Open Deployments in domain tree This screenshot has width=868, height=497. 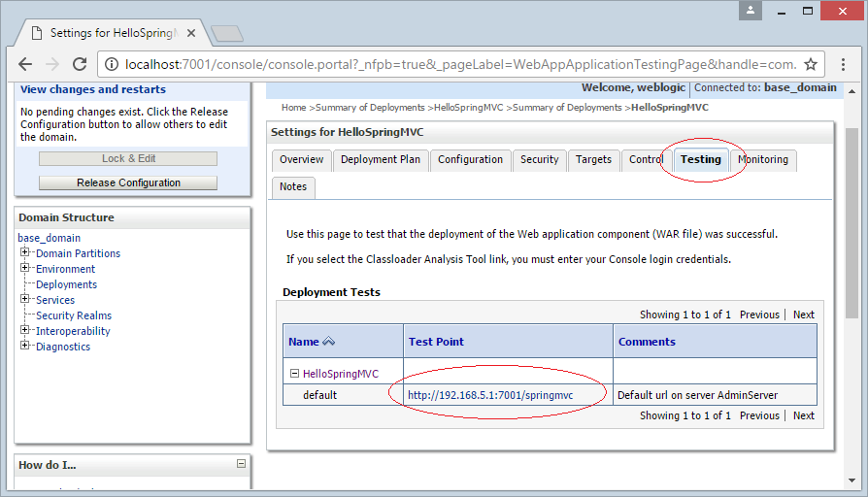coord(66,284)
